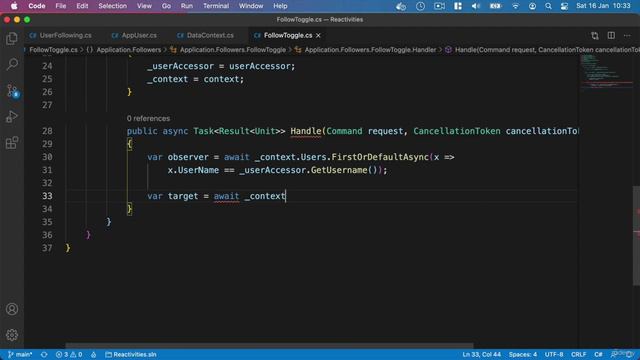
Task: Open the Help menu
Action: pyautogui.click(x=280, y=6)
